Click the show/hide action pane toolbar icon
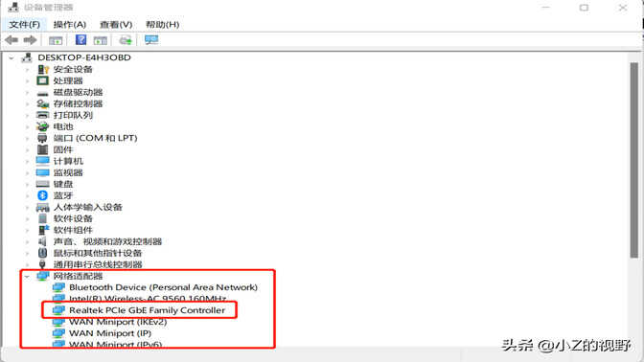This screenshot has width=644, height=362. click(x=101, y=40)
